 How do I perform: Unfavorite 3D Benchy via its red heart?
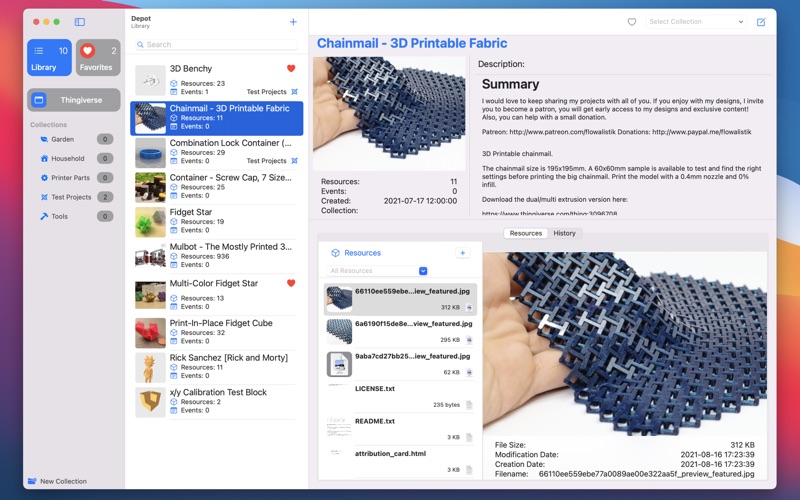[x=291, y=68]
